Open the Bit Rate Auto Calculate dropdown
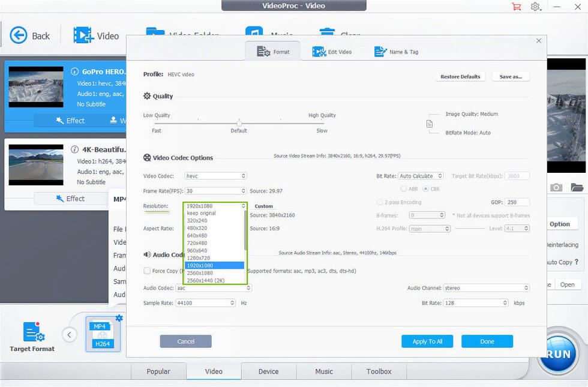The image size is (588, 387). (x=421, y=176)
